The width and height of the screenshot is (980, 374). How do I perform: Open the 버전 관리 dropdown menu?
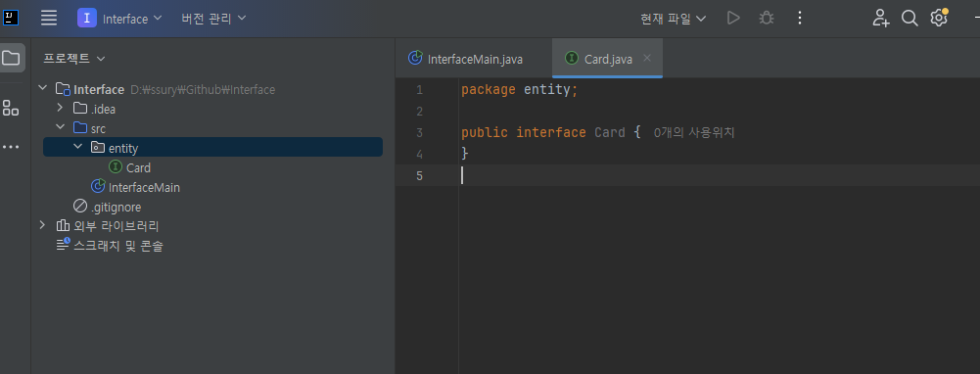[213, 19]
